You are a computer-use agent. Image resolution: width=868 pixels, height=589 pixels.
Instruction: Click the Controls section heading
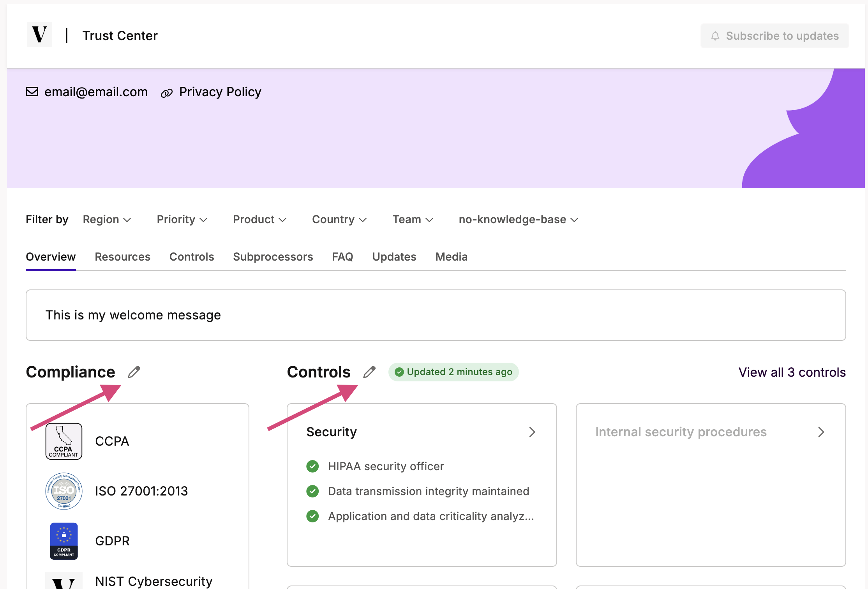319,372
